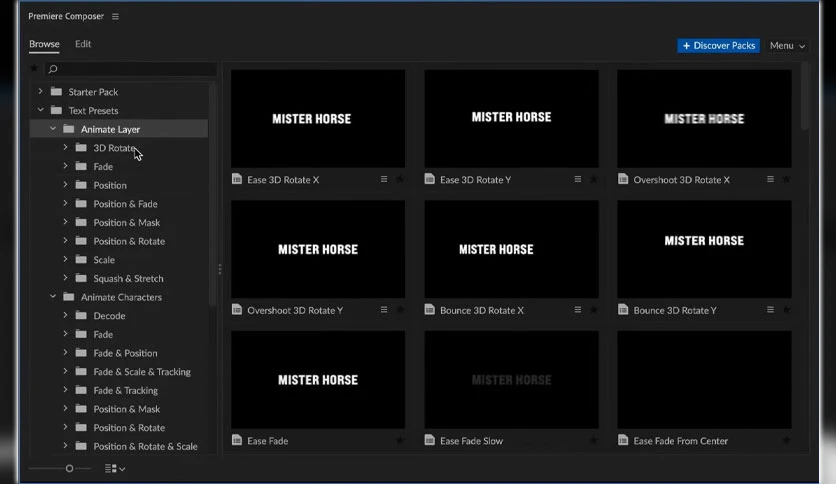Click the 'Ease Fade From Center' preset name
Image resolution: width=836 pixels, height=484 pixels.
[680, 441]
